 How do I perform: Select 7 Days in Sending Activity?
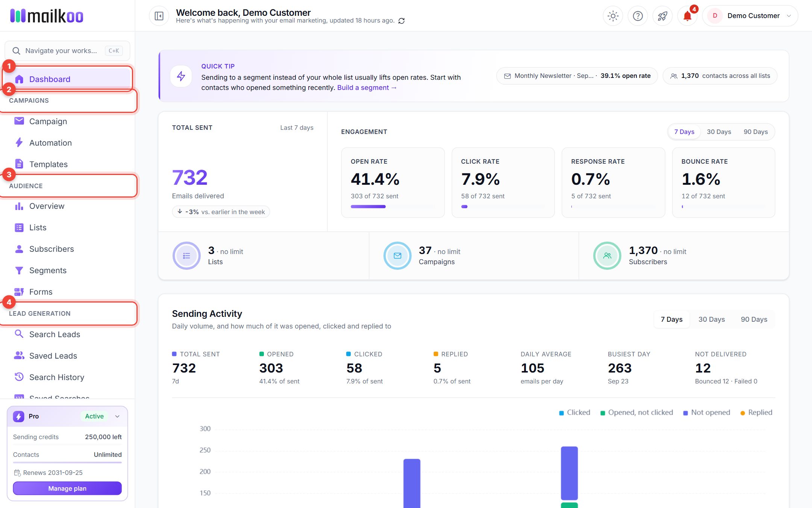(x=672, y=319)
